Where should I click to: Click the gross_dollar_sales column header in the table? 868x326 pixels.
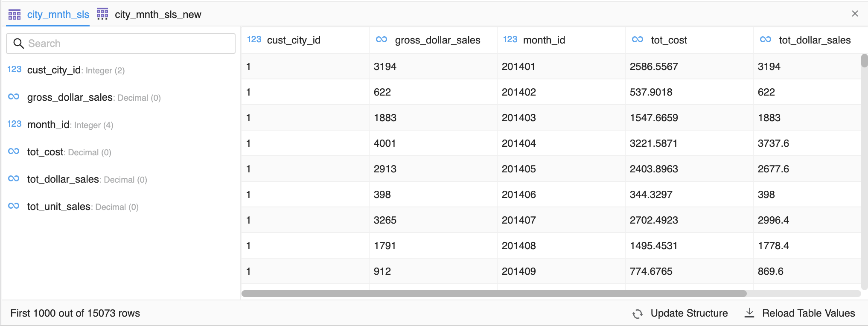(x=437, y=40)
